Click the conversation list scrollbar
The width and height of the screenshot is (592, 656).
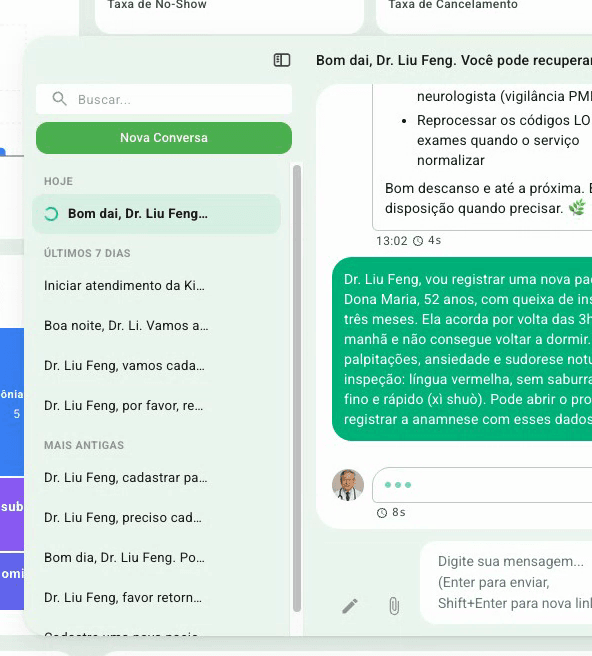[297, 389]
